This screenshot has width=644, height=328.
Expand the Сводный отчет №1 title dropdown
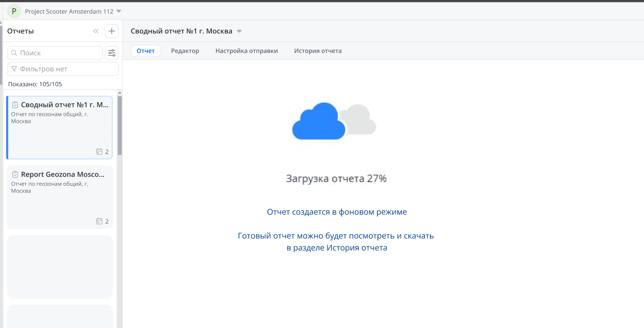(239, 31)
